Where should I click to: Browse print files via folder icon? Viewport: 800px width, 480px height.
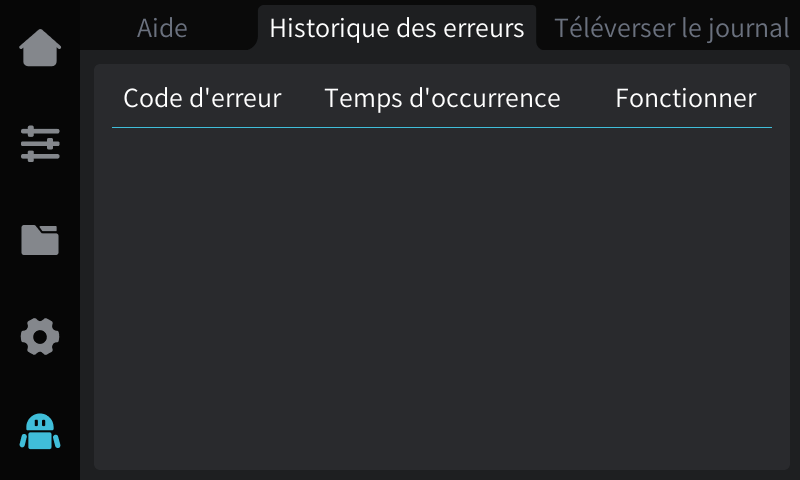40,240
